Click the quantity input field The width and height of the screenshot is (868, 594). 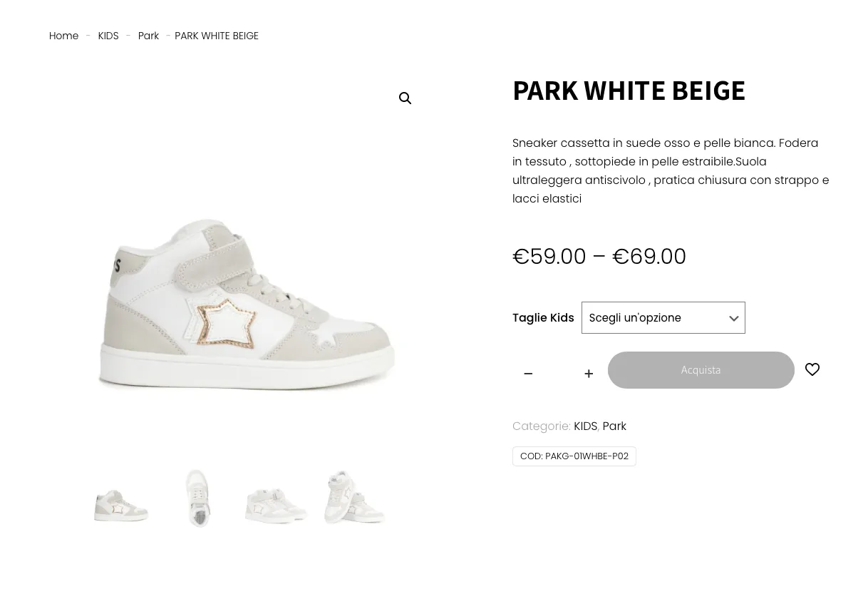pyautogui.click(x=558, y=374)
